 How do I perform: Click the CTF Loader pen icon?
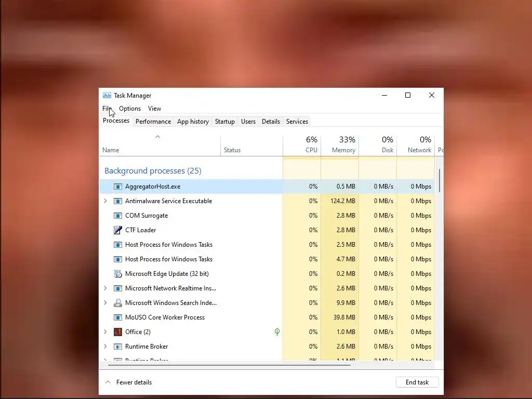(118, 230)
